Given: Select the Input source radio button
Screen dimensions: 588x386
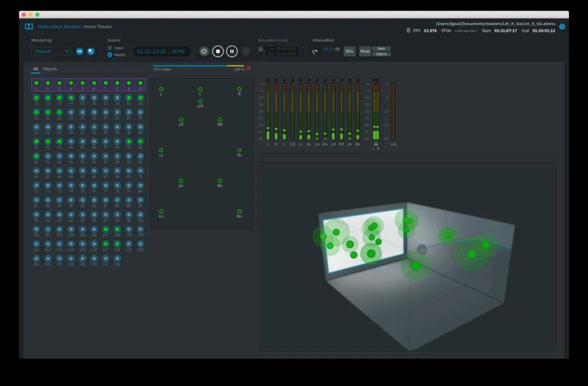Looking at the screenshot, I should pyautogui.click(x=110, y=48).
